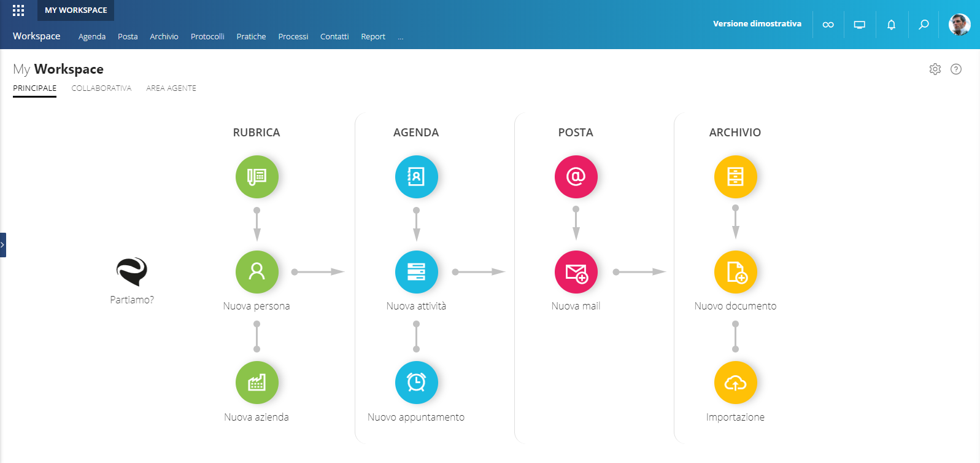Screen dimensions: 980x463
Task: Open the pink Posta @ icon
Action: click(x=576, y=177)
